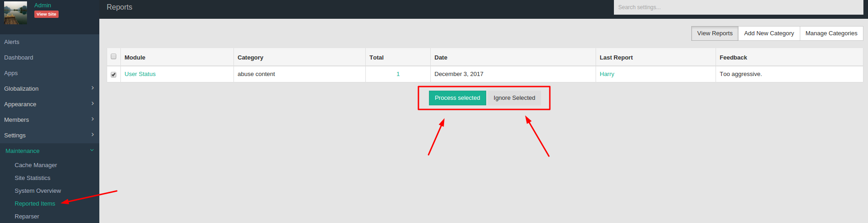
Task: Open the Alerts sidebar item
Action: point(12,42)
